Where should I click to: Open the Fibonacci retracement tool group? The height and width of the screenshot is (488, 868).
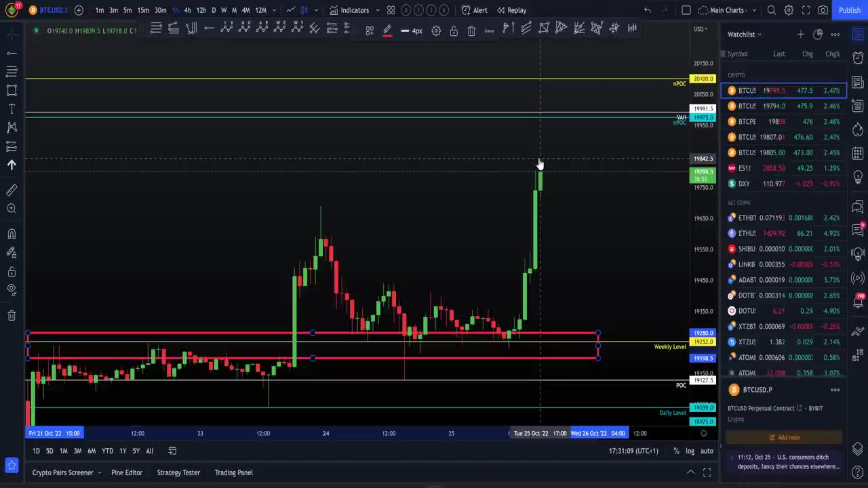click(12, 71)
